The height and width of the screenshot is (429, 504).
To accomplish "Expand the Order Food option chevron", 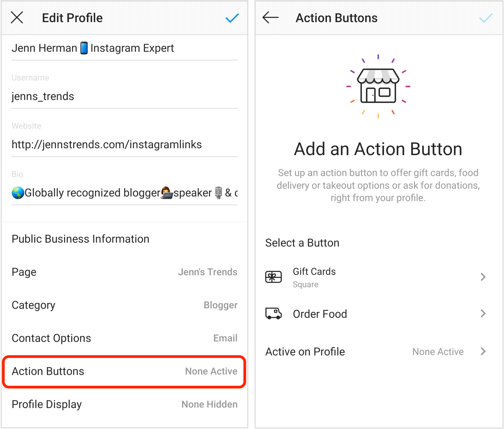I will coord(483,313).
